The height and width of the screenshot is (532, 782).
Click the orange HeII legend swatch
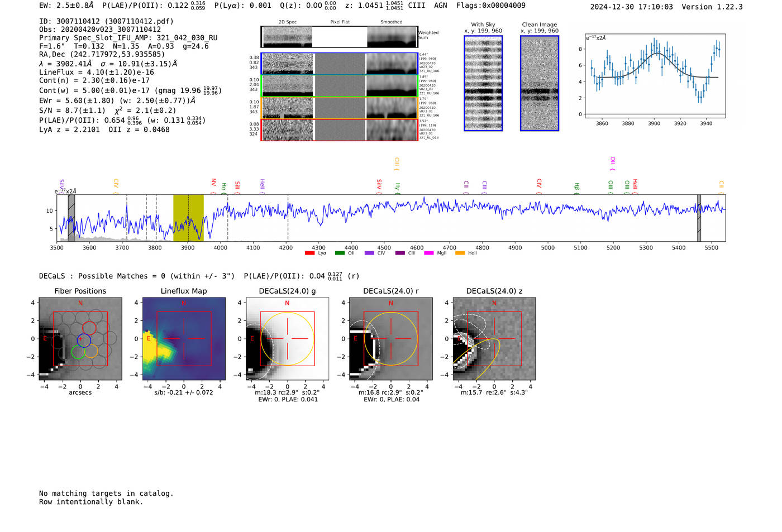coord(460,253)
